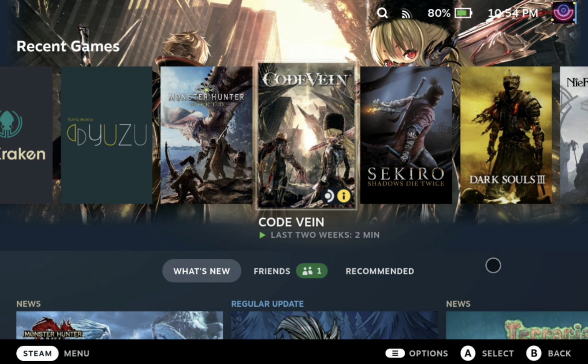Select the GitKraken game tile
The image size is (588, 364).
[26, 135]
